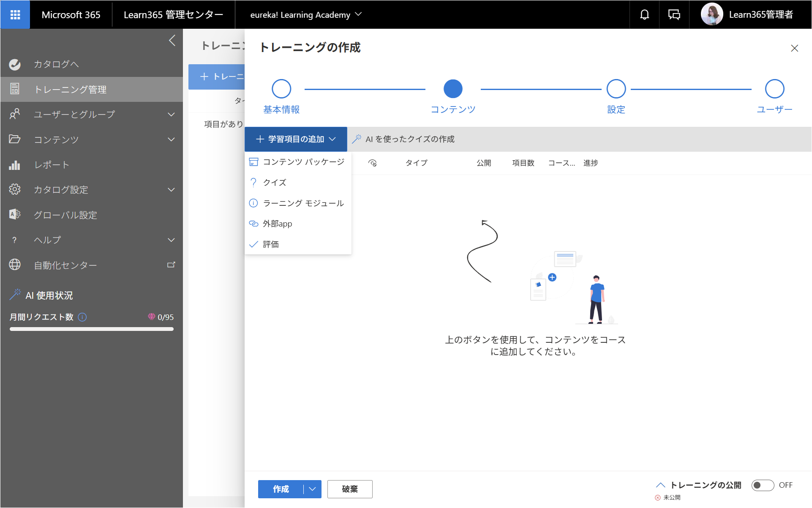This screenshot has height=508, width=812.
Task: Open レポート in sidebar
Action: 92,165
